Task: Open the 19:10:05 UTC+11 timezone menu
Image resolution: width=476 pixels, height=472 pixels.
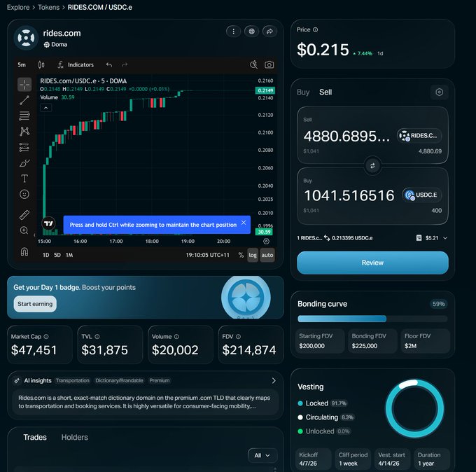Action: tap(208, 255)
